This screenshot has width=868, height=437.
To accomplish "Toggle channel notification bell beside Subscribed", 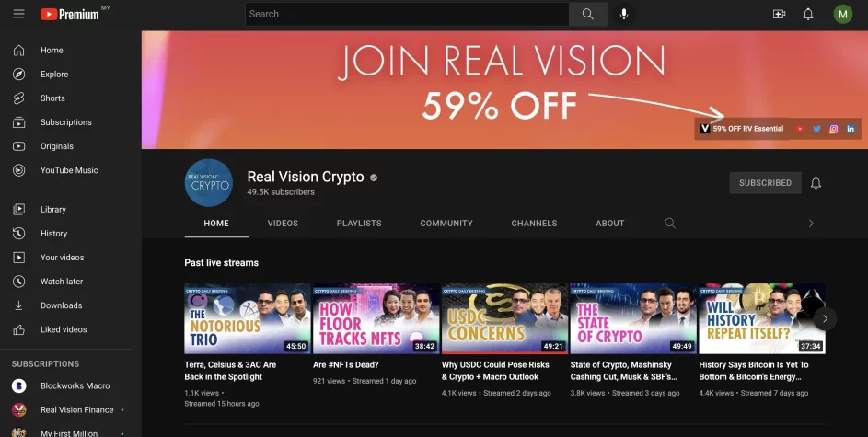I will (x=816, y=182).
